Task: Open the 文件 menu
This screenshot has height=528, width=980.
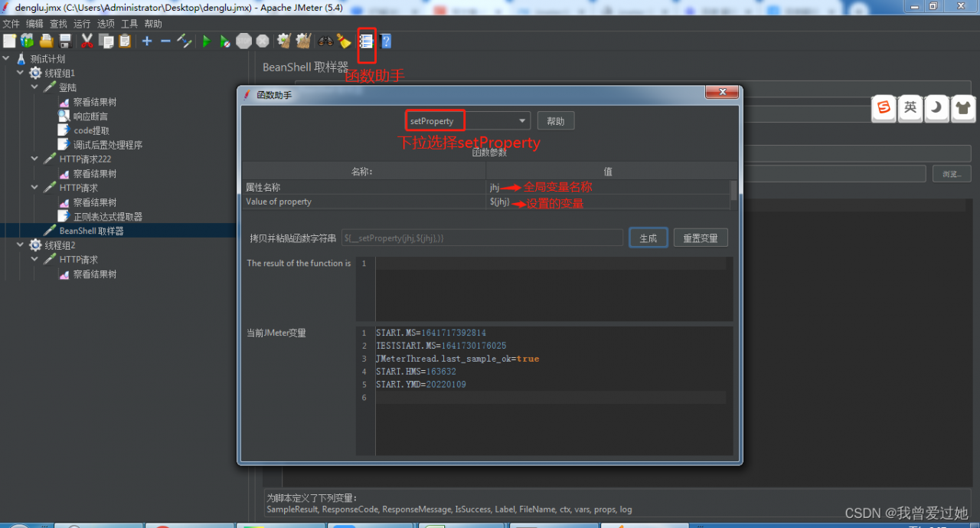Action: click(x=11, y=24)
